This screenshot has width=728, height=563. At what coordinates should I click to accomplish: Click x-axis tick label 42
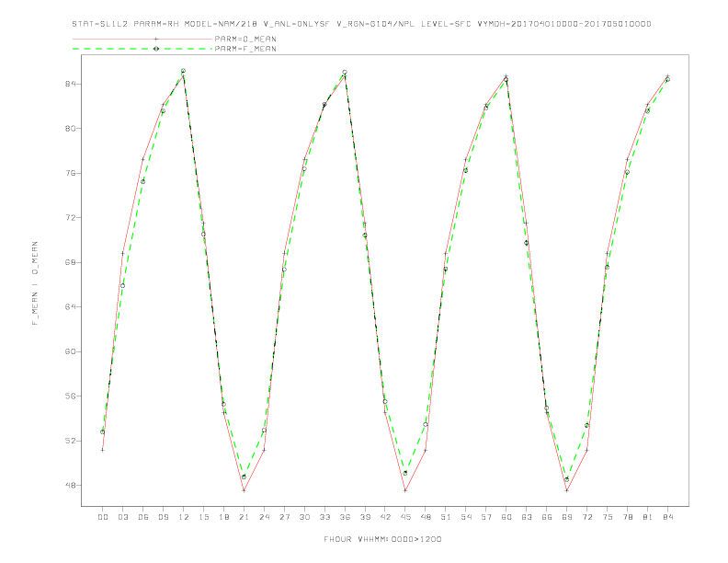pos(385,517)
